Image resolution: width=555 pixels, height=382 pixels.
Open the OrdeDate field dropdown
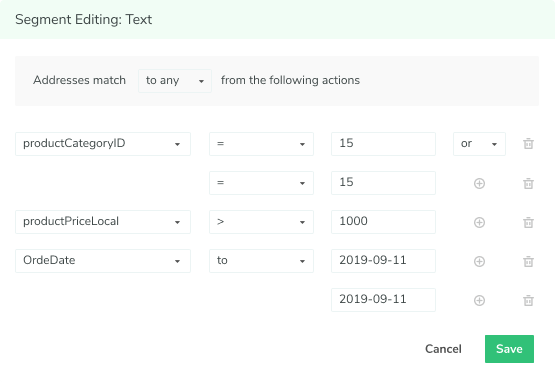coord(103,261)
